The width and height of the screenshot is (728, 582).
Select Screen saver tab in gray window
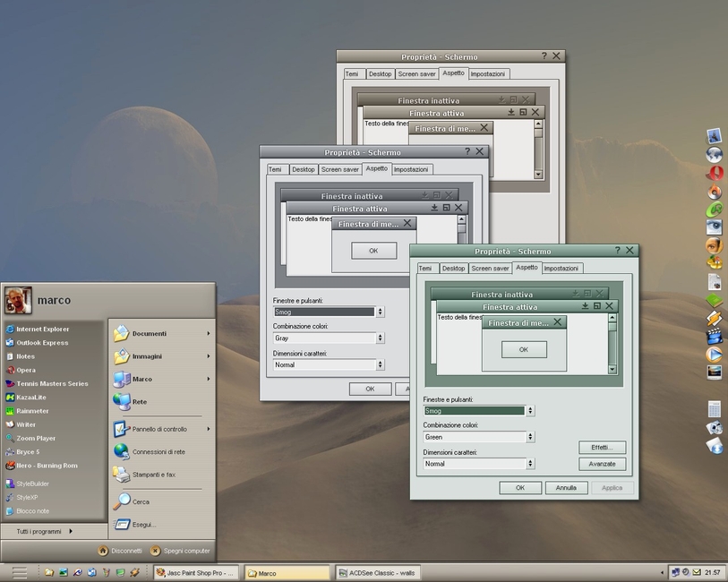(x=340, y=169)
